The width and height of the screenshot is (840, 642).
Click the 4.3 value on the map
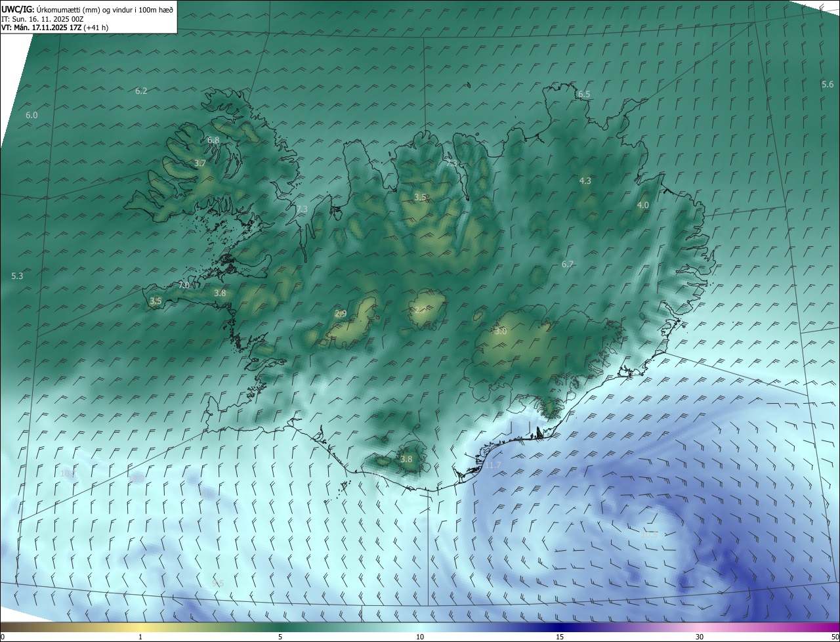(x=585, y=181)
